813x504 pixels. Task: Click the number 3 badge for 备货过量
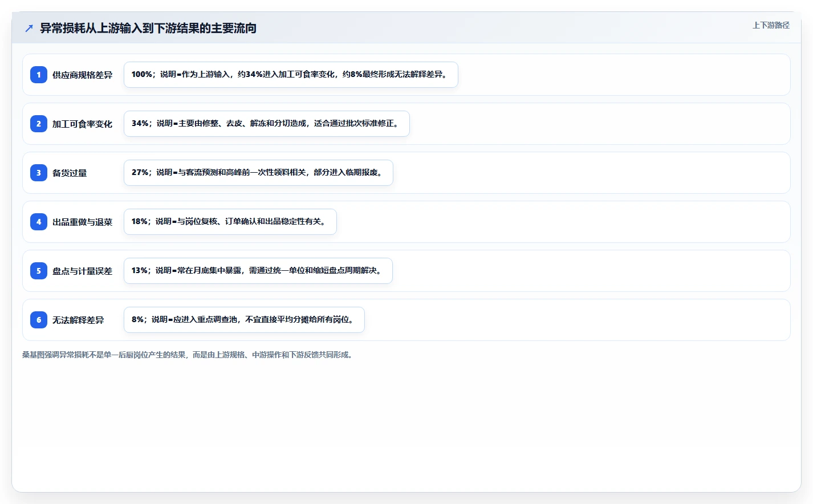39,173
